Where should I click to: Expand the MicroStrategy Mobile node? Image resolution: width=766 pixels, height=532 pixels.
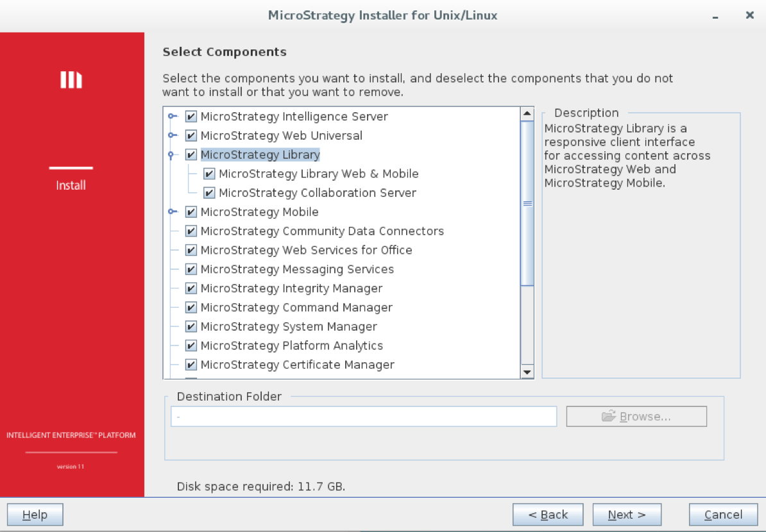click(171, 212)
